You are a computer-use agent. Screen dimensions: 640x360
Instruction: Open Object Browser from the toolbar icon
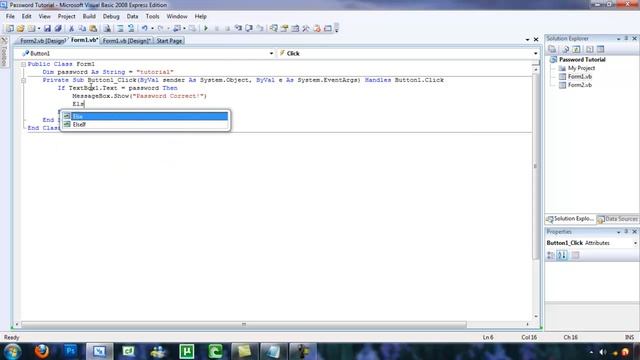coord(295,28)
